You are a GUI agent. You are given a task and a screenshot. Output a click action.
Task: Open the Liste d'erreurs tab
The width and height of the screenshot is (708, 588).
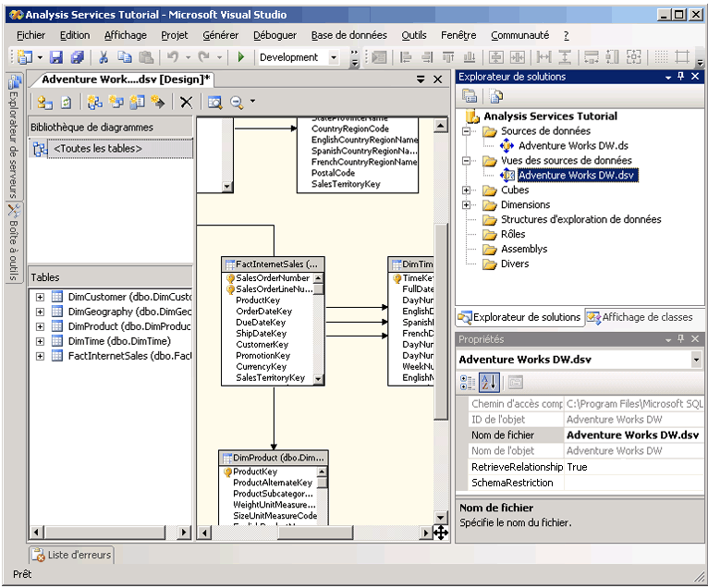[72, 555]
